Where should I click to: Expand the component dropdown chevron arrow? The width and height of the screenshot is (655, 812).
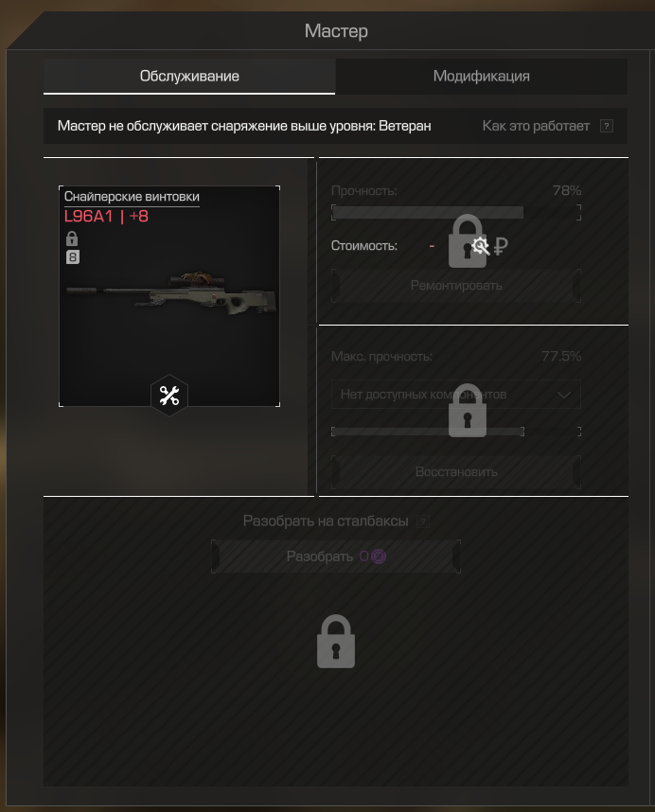564,396
